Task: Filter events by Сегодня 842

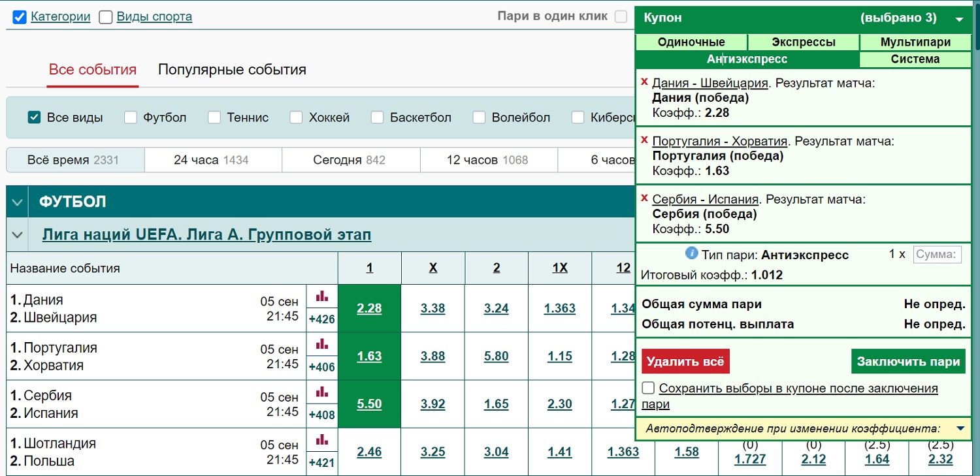Action: (351, 160)
